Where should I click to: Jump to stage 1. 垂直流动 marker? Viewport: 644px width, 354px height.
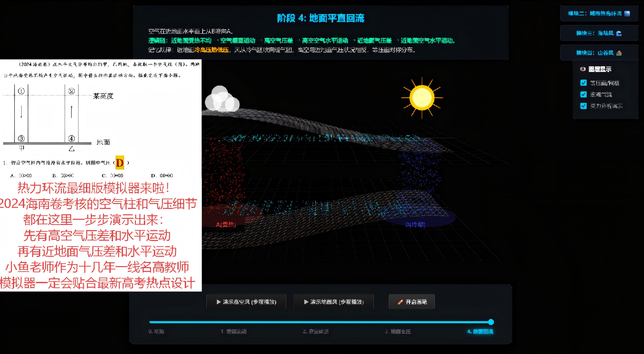[x=233, y=332]
